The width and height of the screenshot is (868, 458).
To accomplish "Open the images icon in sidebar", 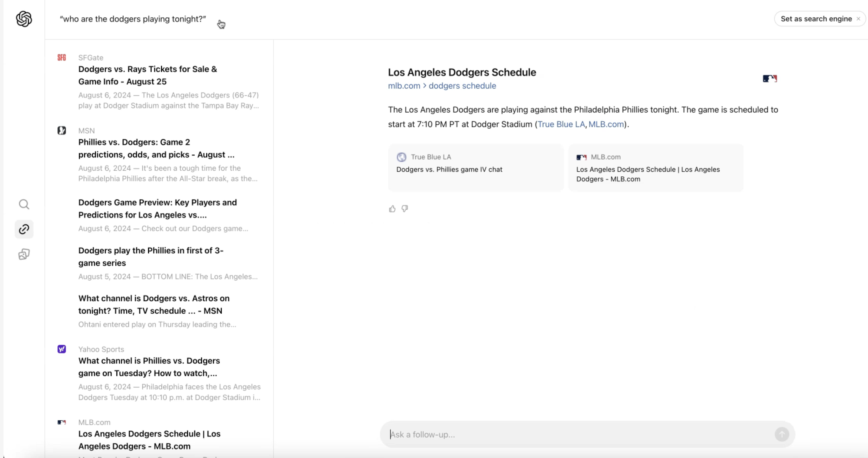I will 24,254.
